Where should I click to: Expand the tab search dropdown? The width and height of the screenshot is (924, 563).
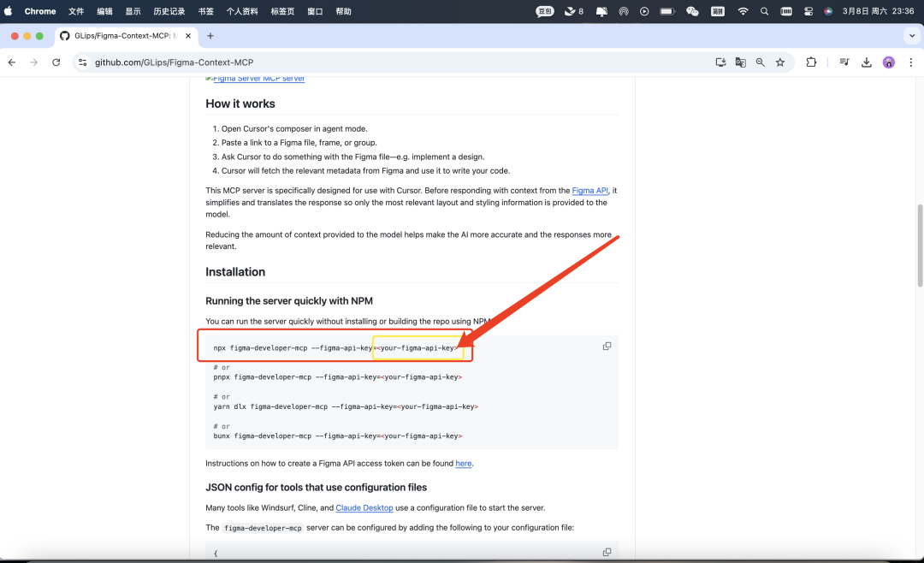pos(910,36)
